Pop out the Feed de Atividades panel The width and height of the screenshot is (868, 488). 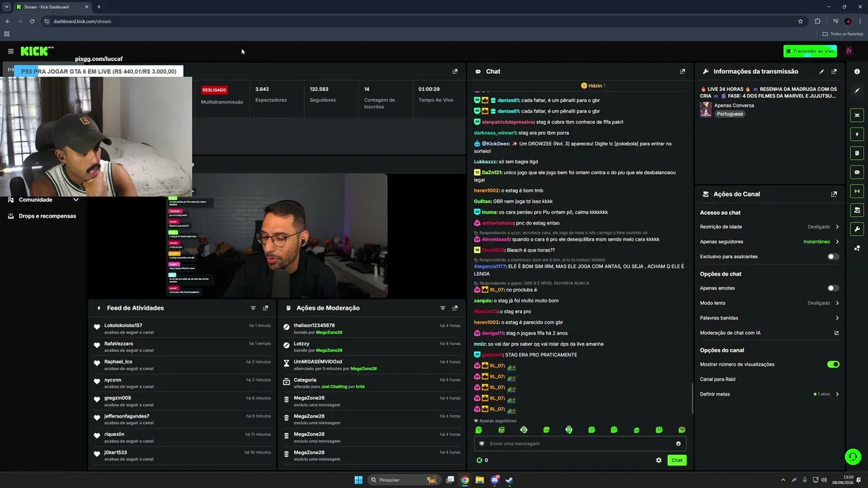[265, 308]
